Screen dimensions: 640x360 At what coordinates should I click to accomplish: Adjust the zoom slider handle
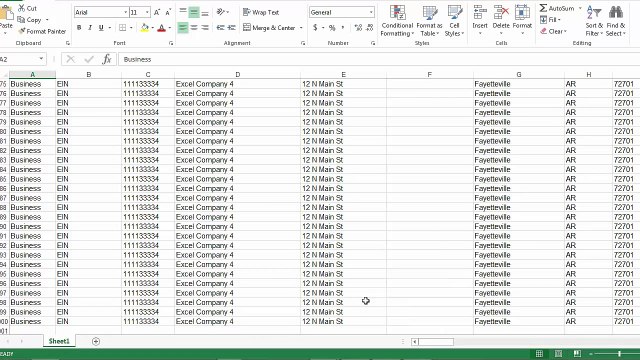(620, 354)
